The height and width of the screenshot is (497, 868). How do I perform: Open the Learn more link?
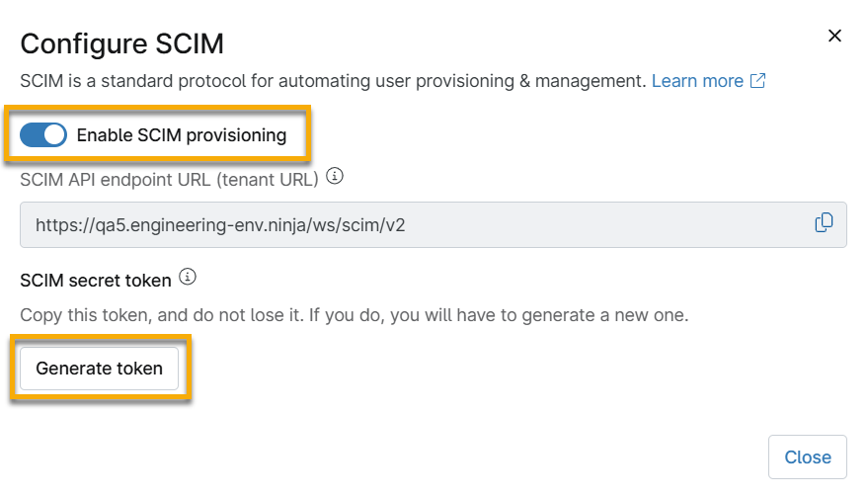[x=697, y=81]
